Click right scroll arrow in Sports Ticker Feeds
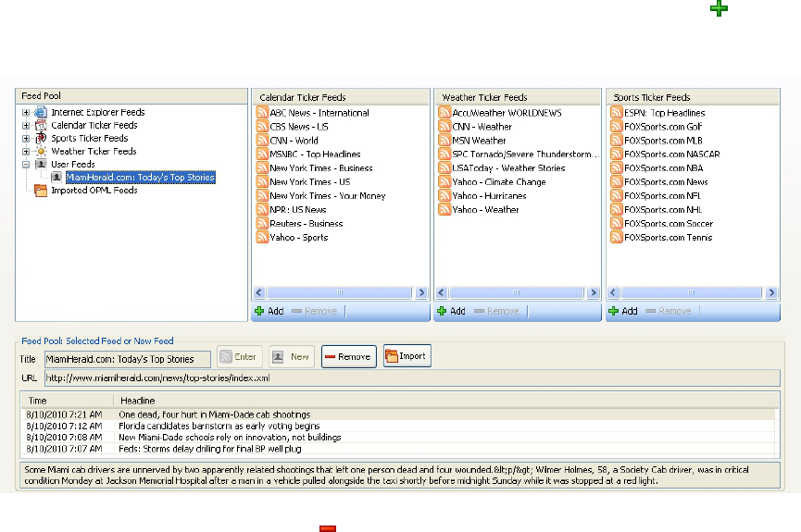Image resolution: width=801 pixels, height=532 pixels. click(771, 292)
